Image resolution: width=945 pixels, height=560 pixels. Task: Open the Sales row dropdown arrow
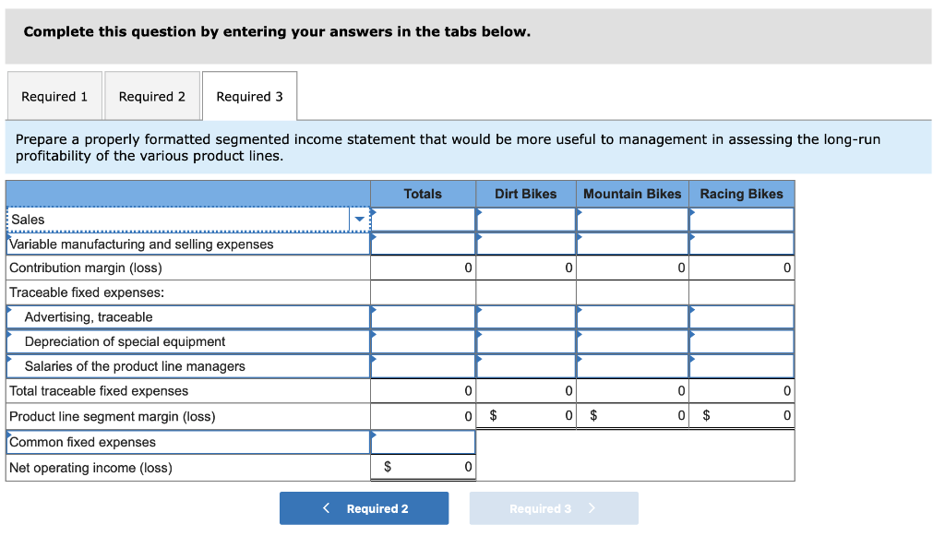coord(359,220)
